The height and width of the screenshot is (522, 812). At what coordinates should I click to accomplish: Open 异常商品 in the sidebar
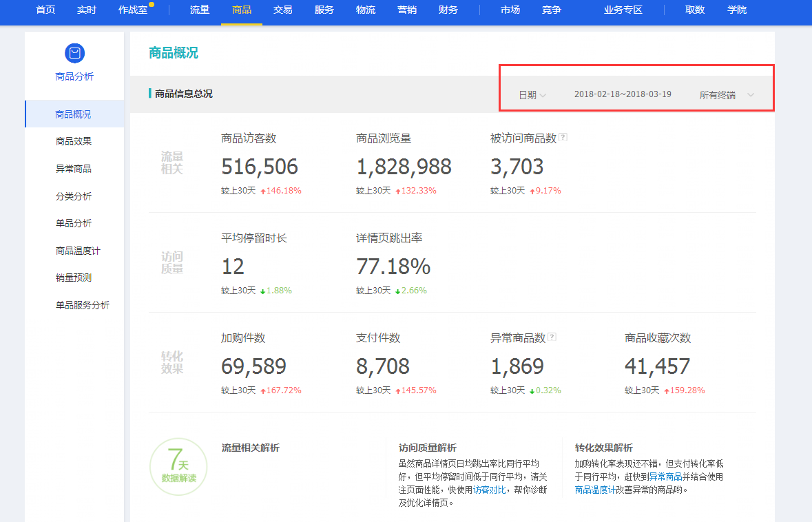coord(74,169)
